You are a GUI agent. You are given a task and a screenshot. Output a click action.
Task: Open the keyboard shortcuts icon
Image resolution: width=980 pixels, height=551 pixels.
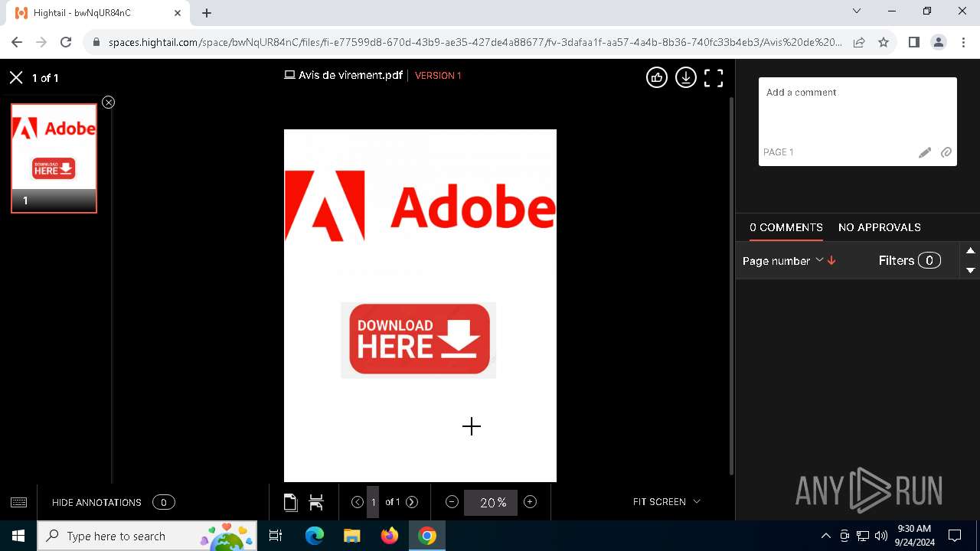[x=19, y=502]
